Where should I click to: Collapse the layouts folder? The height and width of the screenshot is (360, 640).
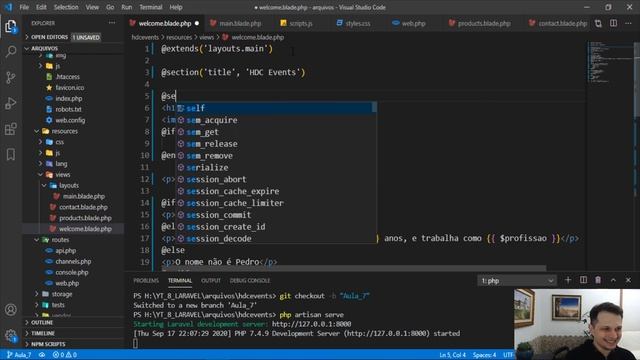(69, 185)
